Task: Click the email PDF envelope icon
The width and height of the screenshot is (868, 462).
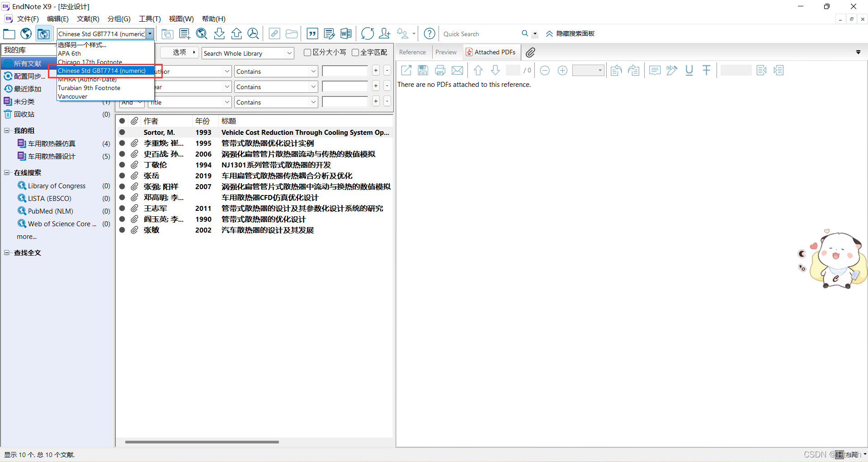Action: pyautogui.click(x=458, y=70)
